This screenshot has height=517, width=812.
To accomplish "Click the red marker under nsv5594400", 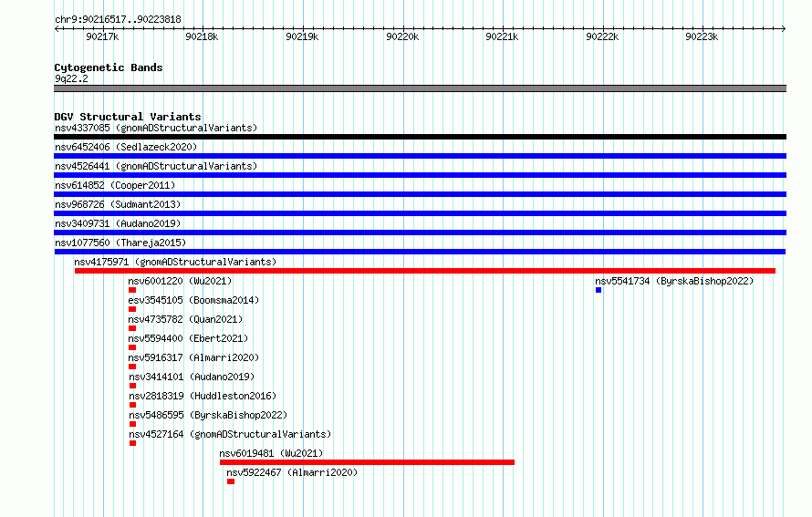I will pyautogui.click(x=132, y=347).
